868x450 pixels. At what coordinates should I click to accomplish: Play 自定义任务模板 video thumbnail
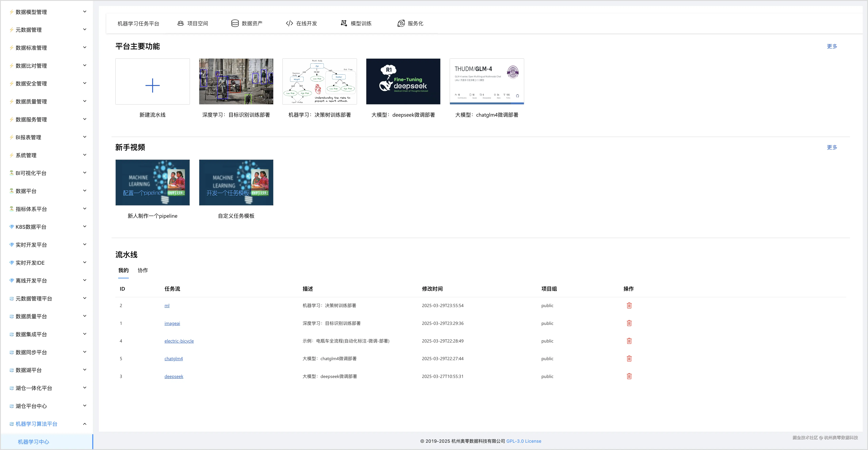pos(236,182)
